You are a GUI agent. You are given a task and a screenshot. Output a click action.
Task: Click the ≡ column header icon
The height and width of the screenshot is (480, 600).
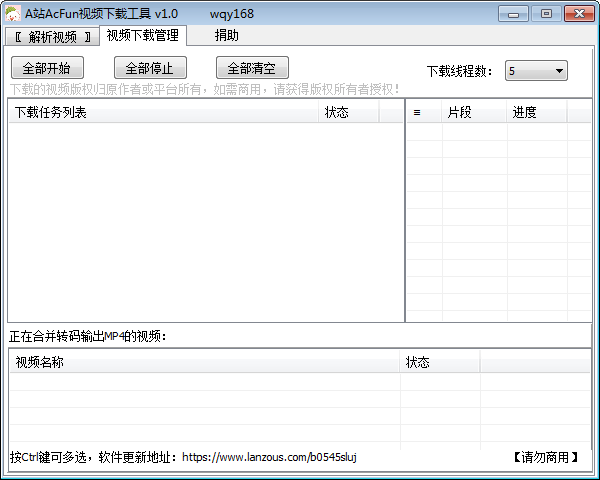click(x=417, y=112)
